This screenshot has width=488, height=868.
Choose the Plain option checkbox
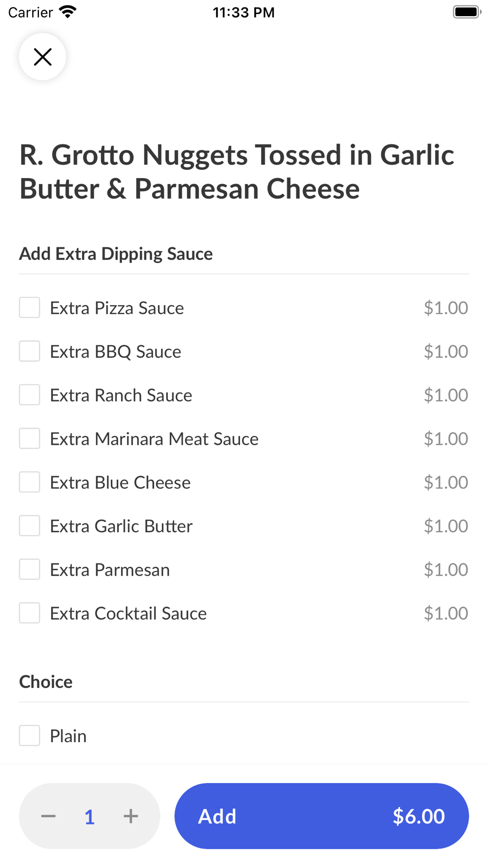[30, 736]
